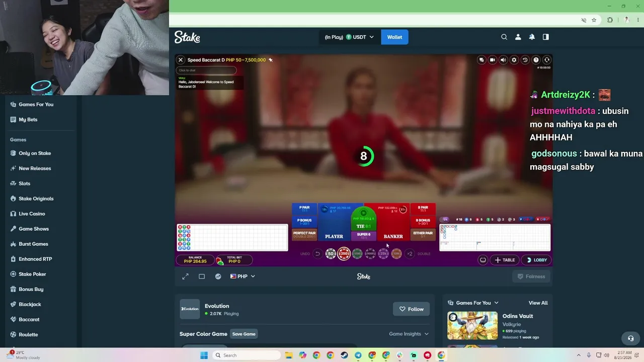Go to the Stake home logo
644x362 pixels.
pyautogui.click(x=187, y=37)
